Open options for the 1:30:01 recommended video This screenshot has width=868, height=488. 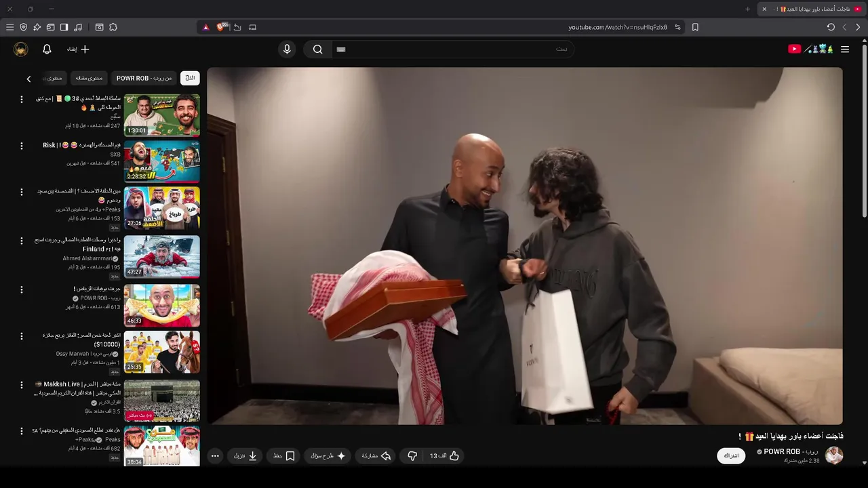click(x=21, y=100)
